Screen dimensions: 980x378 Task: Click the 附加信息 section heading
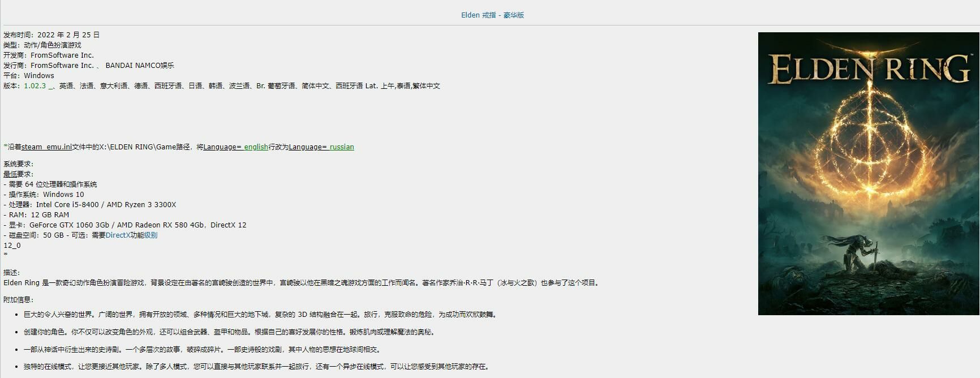pyautogui.click(x=18, y=300)
